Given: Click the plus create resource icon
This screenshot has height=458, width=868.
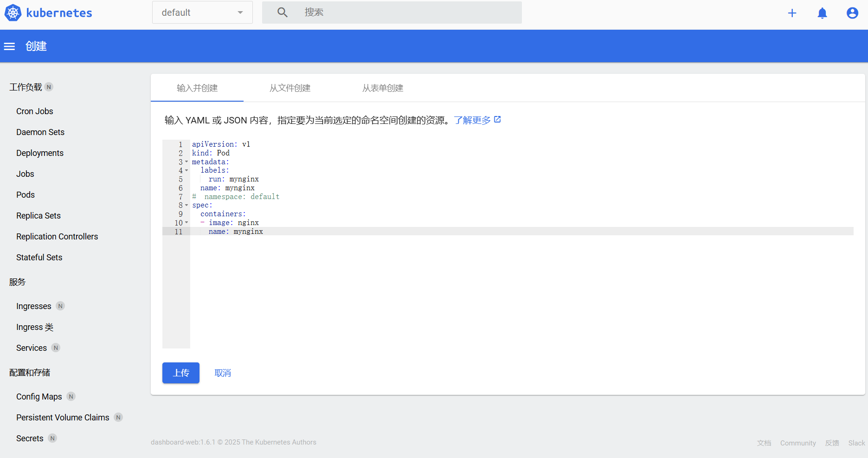Looking at the screenshot, I should tap(792, 13).
